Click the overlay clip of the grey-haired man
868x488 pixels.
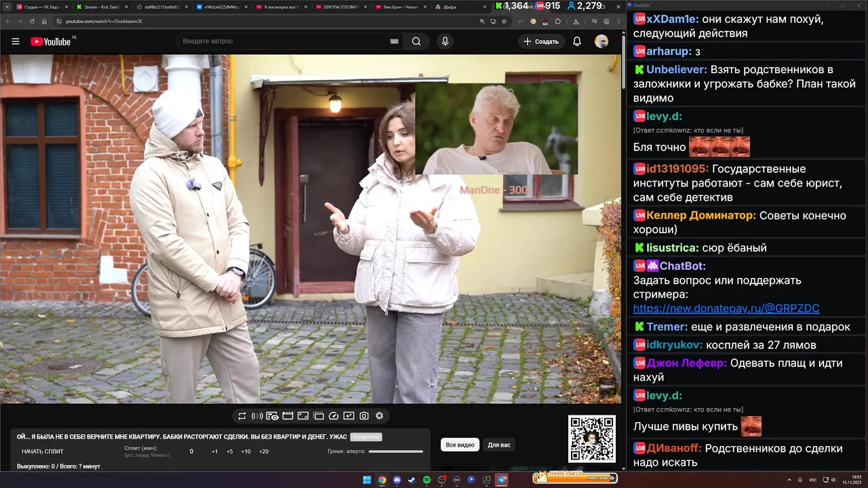tap(496, 129)
